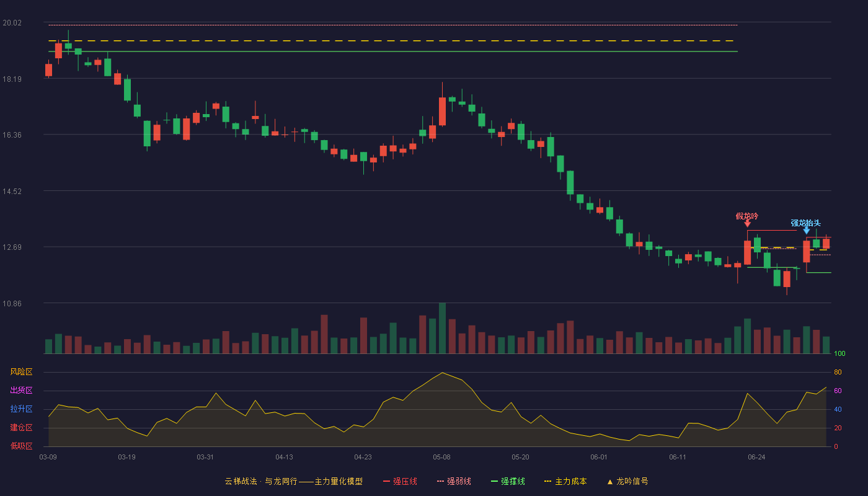The height and width of the screenshot is (496, 868).
Task: Click the blue 40 indicator axis value
Action: click(x=838, y=409)
